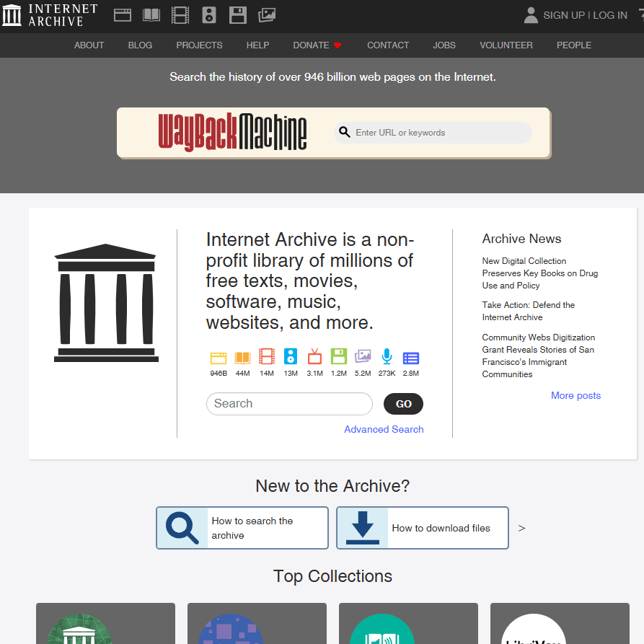The width and height of the screenshot is (644, 644).
Task: Open the red video icon labeled 14M
Action: coord(267,356)
